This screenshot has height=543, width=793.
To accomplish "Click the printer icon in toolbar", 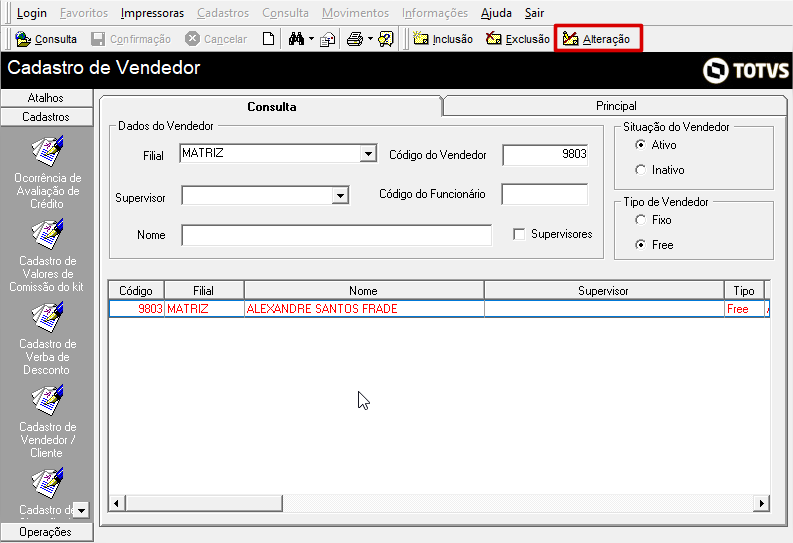I will (x=355, y=39).
